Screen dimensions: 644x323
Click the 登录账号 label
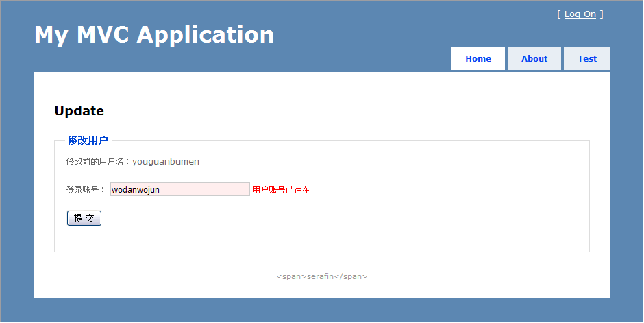tap(86, 190)
